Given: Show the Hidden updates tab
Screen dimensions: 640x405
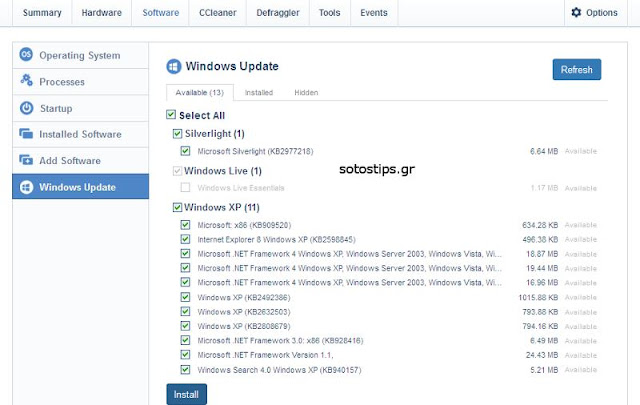Looking at the screenshot, I should click(306, 93).
